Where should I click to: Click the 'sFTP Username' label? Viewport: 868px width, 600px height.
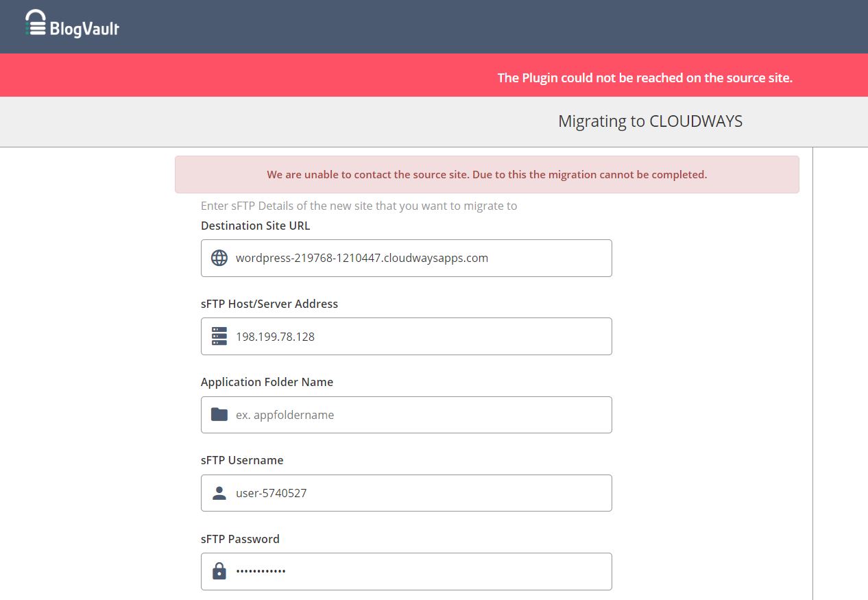[x=242, y=460]
